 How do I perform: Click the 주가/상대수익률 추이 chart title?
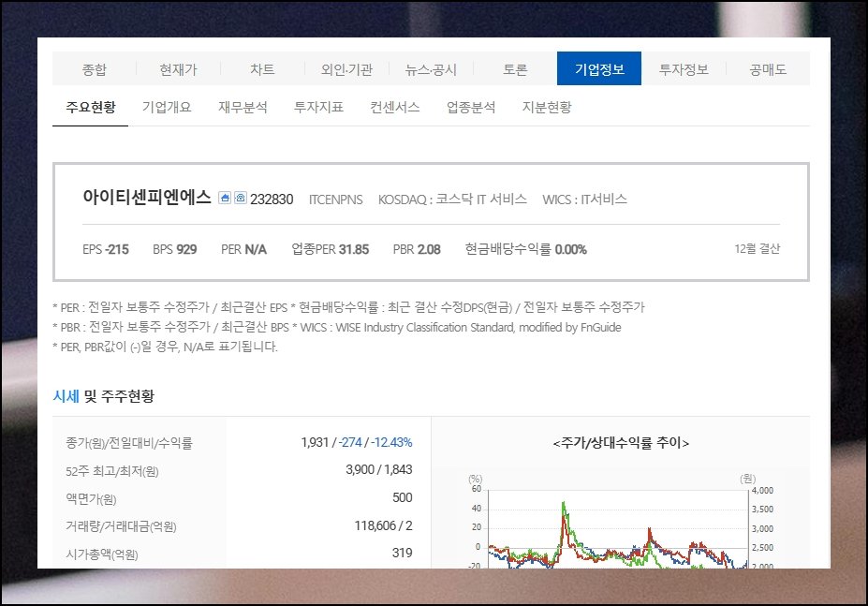[x=621, y=443]
